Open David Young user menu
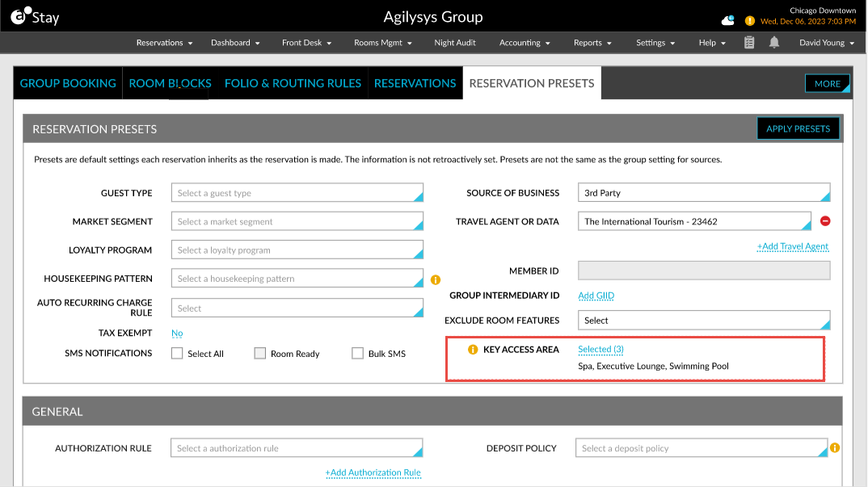868x487 pixels. (827, 43)
